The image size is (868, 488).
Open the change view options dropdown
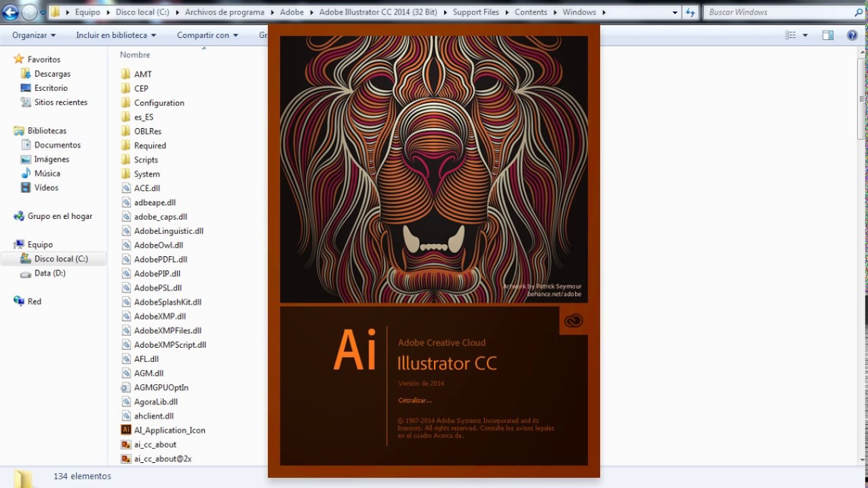click(806, 35)
